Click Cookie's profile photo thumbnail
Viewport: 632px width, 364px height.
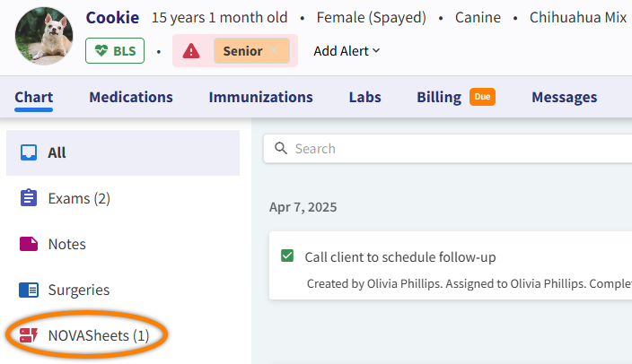pyautogui.click(x=44, y=37)
